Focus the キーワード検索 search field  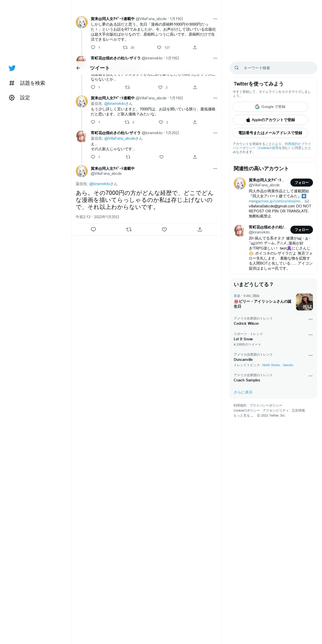[273, 68]
